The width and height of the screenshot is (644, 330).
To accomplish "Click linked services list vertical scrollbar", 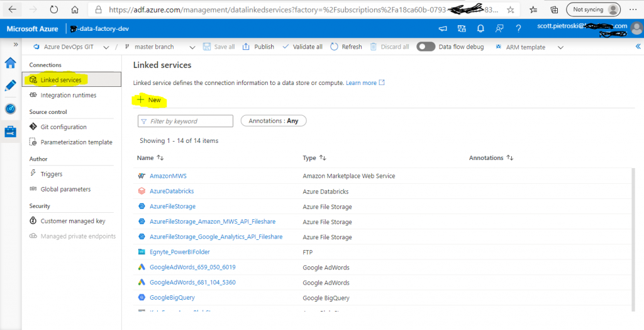I will pyautogui.click(x=633, y=239).
